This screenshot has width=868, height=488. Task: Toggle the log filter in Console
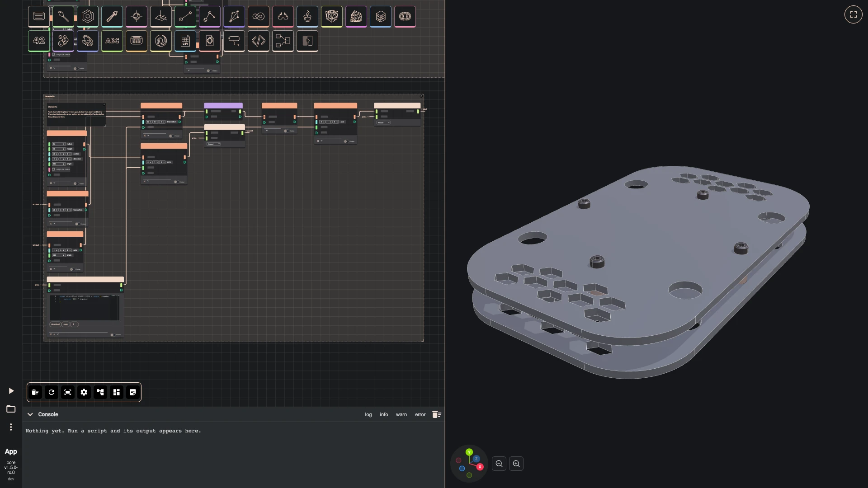368,414
